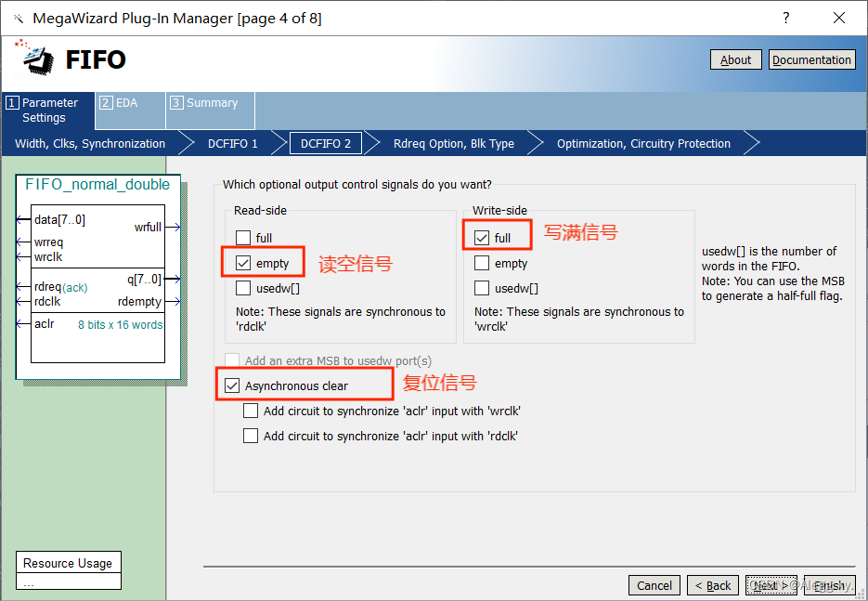Click the rdempty output port label
This screenshot has height=601, width=868.
[x=139, y=302]
